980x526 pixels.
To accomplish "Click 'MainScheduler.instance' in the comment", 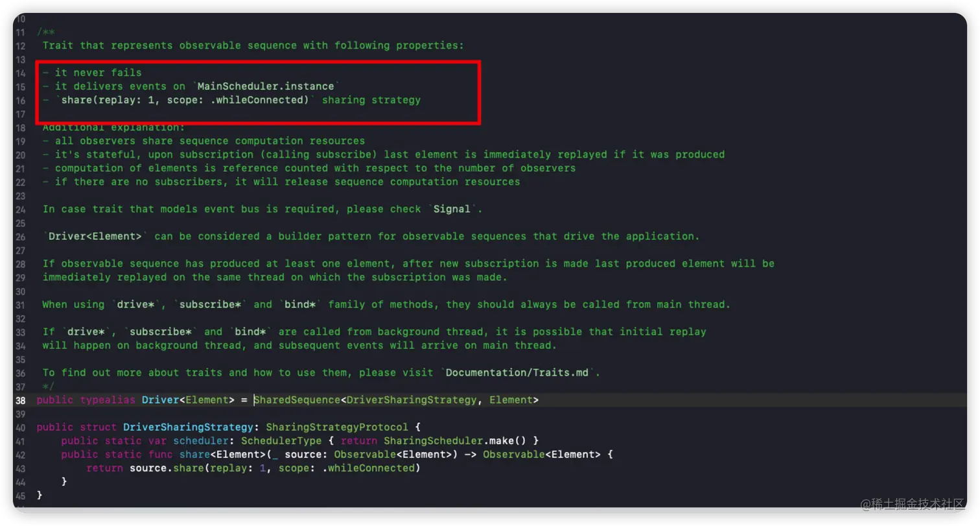I will click(266, 86).
